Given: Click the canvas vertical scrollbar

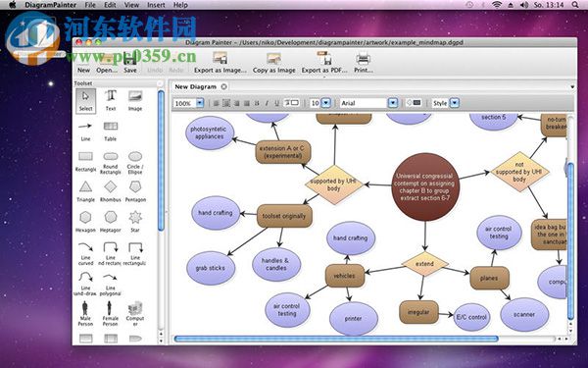Looking at the screenshot, I should click(x=570, y=240).
